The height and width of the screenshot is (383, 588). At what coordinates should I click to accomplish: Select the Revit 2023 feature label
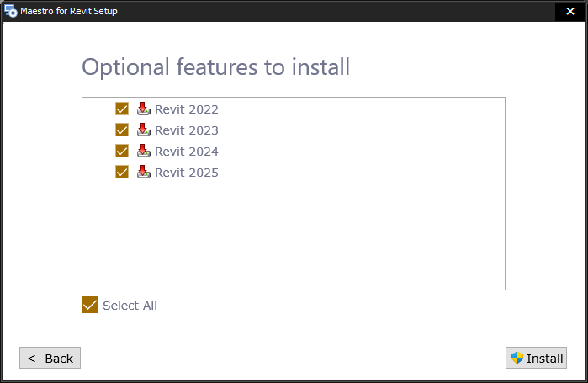pos(186,130)
